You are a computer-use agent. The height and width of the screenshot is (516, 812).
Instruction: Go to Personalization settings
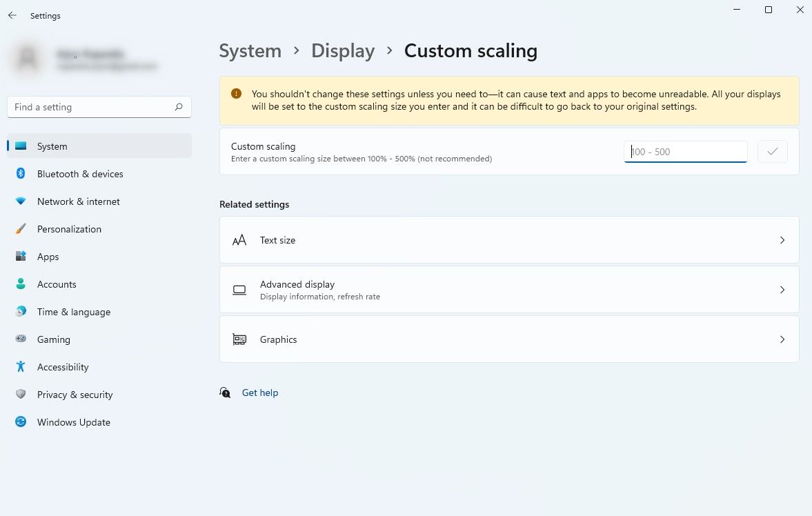click(x=99, y=228)
